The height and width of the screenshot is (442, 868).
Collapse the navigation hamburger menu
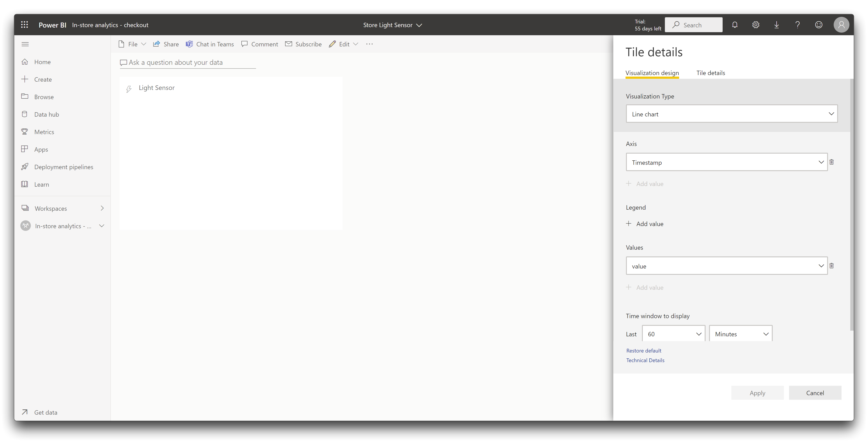(25, 44)
